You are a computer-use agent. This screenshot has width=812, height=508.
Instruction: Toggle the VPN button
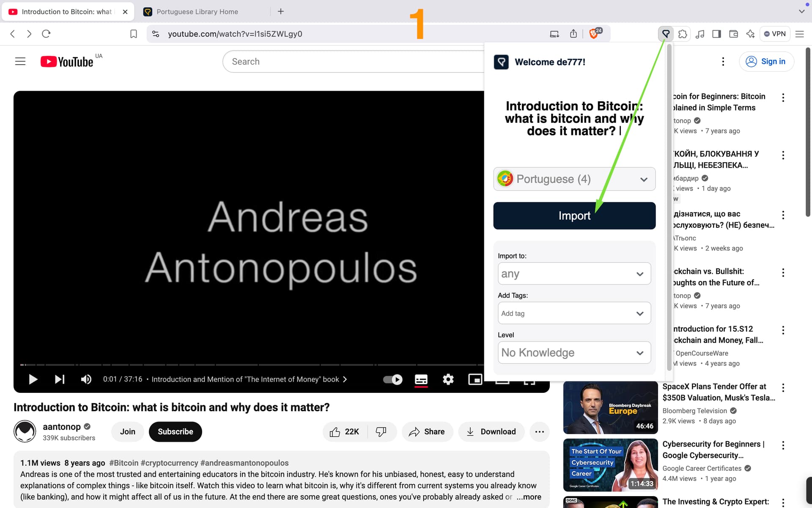pyautogui.click(x=775, y=34)
